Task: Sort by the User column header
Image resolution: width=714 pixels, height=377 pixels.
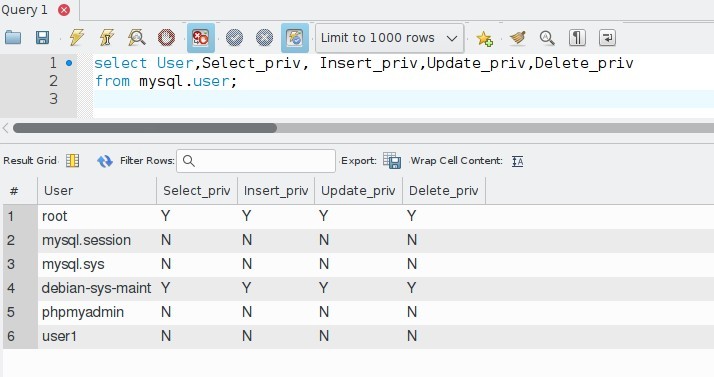Action: pos(97,190)
